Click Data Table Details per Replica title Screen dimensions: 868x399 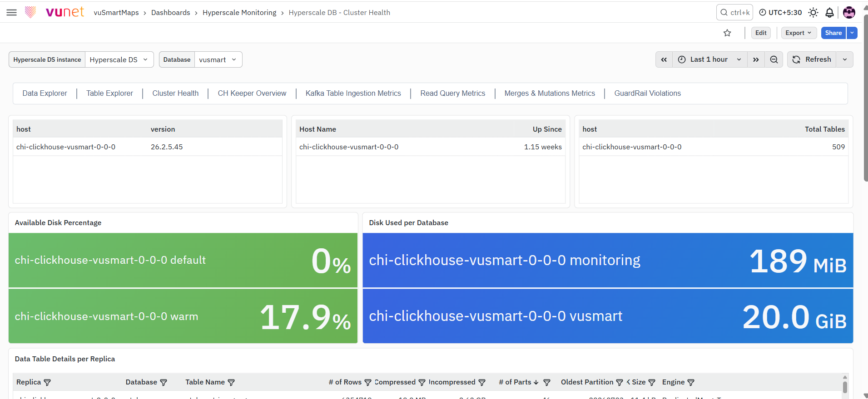click(x=65, y=359)
